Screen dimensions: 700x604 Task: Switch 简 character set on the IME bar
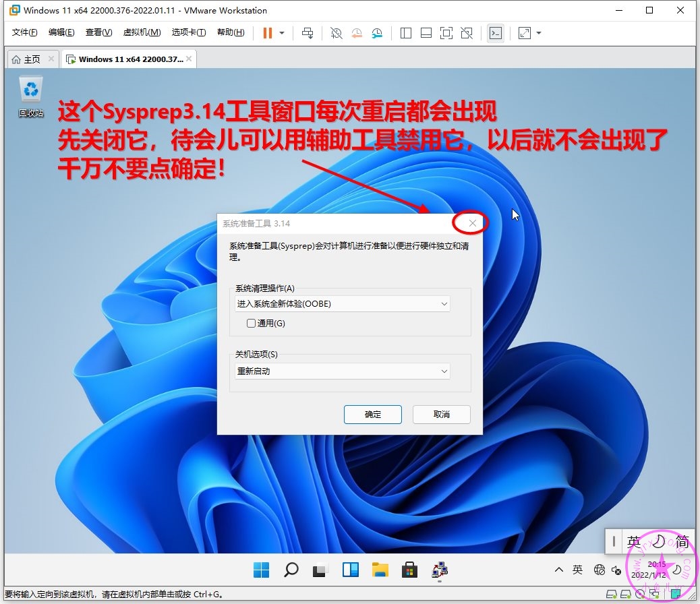[682, 542]
